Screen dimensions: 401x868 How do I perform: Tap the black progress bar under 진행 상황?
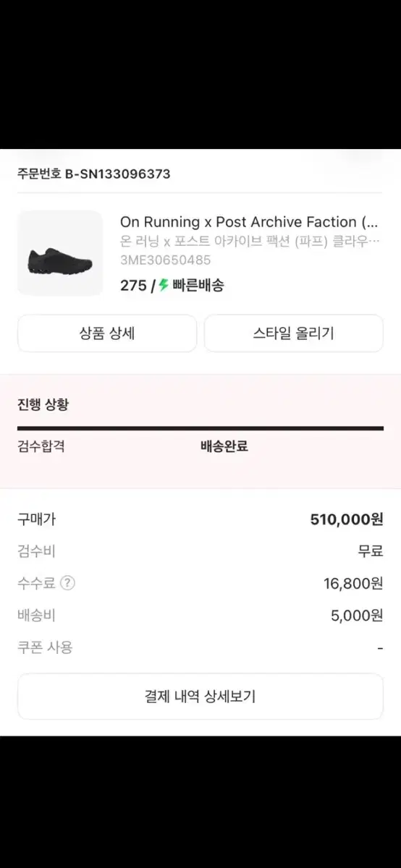[x=200, y=428]
